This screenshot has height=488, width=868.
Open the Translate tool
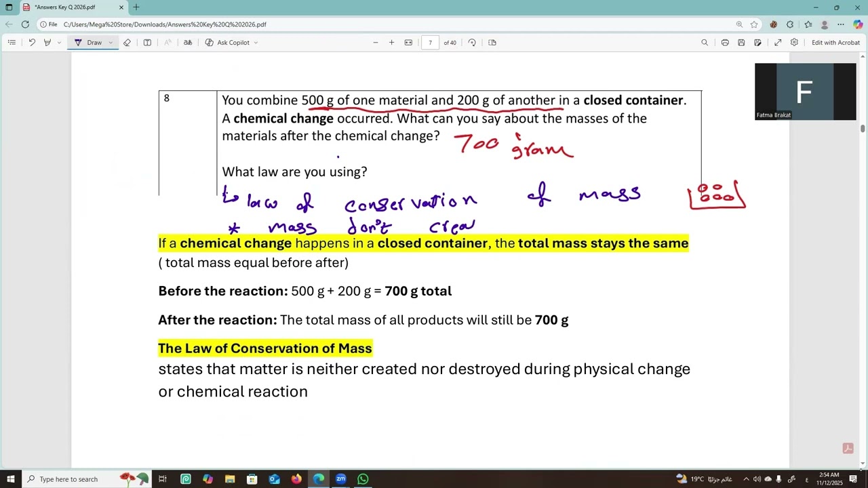pyautogui.click(x=188, y=43)
